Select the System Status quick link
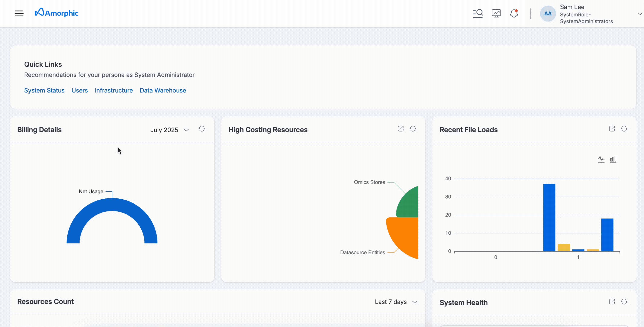 click(x=44, y=90)
